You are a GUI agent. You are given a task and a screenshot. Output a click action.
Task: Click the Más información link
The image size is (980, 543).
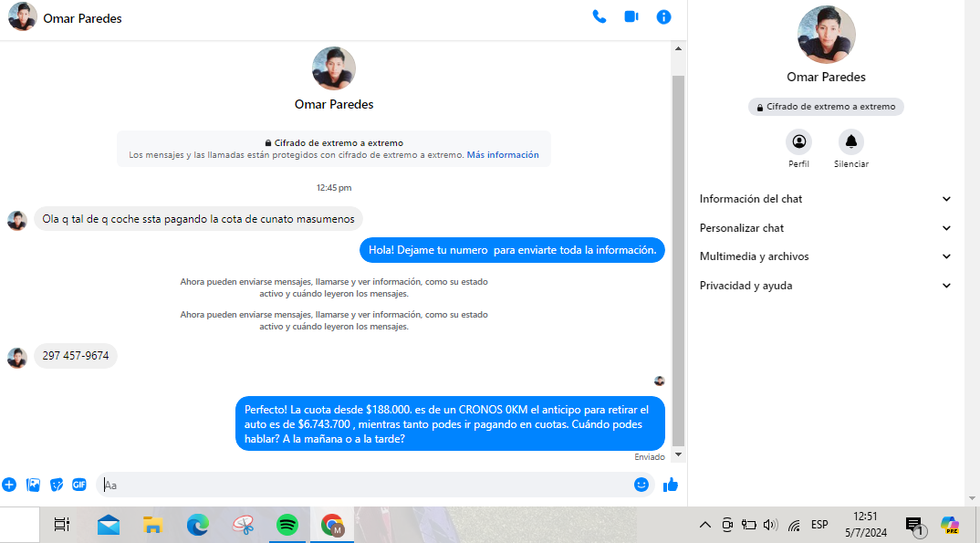(x=503, y=155)
